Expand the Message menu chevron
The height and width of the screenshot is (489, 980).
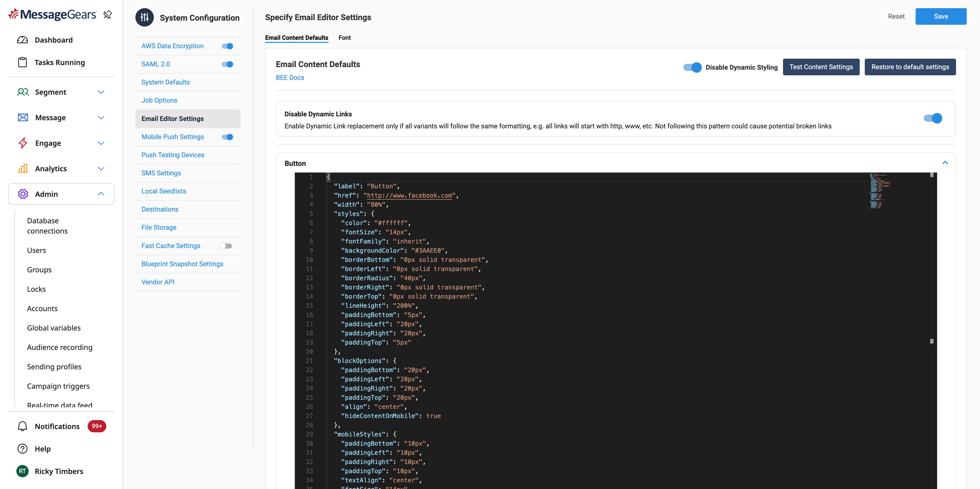pyautogui.click(x=101, y=117)
